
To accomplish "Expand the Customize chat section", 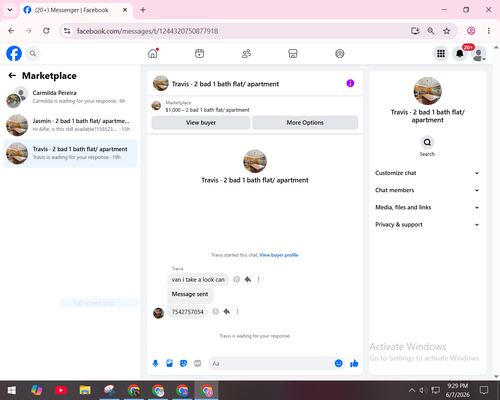I will click(427, 173).
